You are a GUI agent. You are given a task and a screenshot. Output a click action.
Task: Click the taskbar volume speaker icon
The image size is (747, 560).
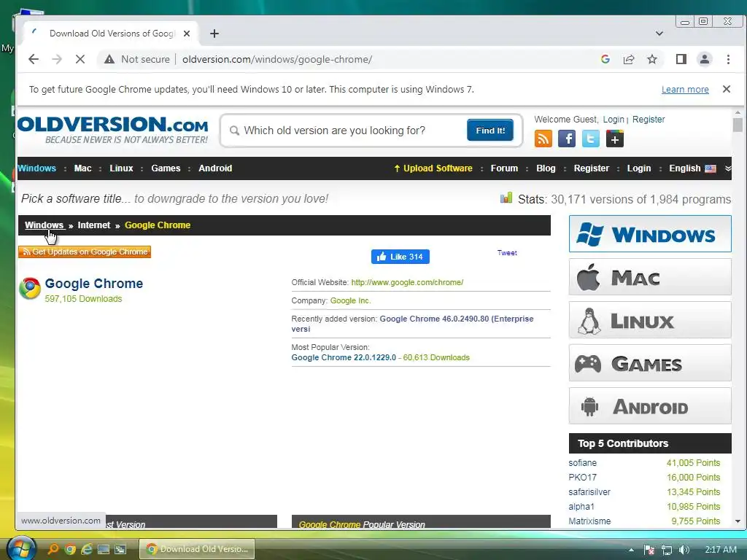(684, 550)
